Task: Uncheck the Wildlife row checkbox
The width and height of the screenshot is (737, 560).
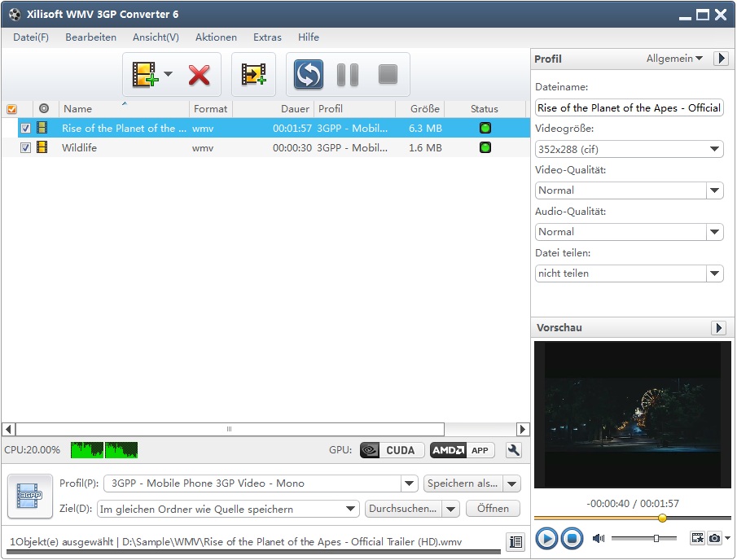Action: tap(25, 148)
